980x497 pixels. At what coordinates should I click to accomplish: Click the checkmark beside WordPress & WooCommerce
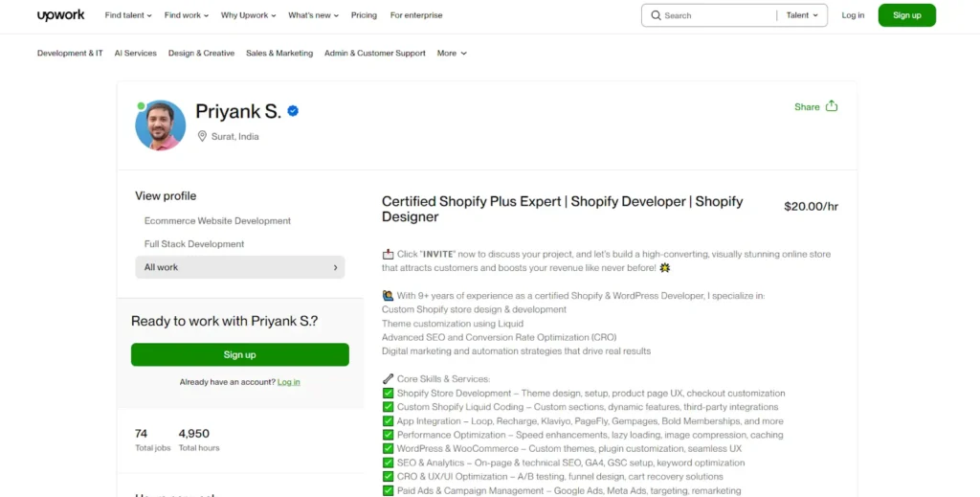pyautogui.click(x=389, y=449)
